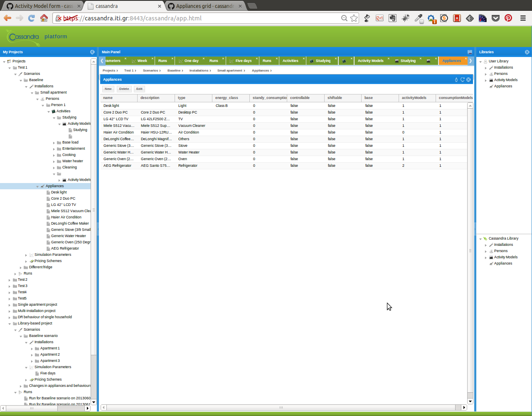Collapse the Cassandra Library tree node

tap(480, 239)
